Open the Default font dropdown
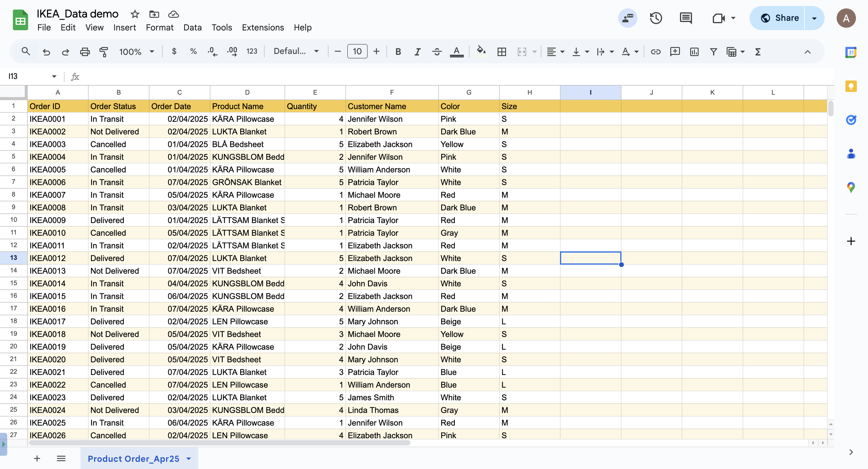 [296, 52]
